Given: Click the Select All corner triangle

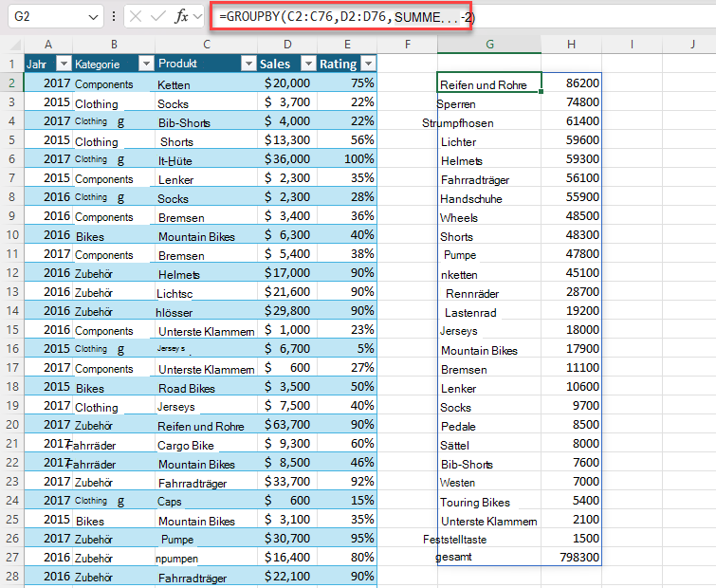Looking at the screenshot, I should 15,45.
